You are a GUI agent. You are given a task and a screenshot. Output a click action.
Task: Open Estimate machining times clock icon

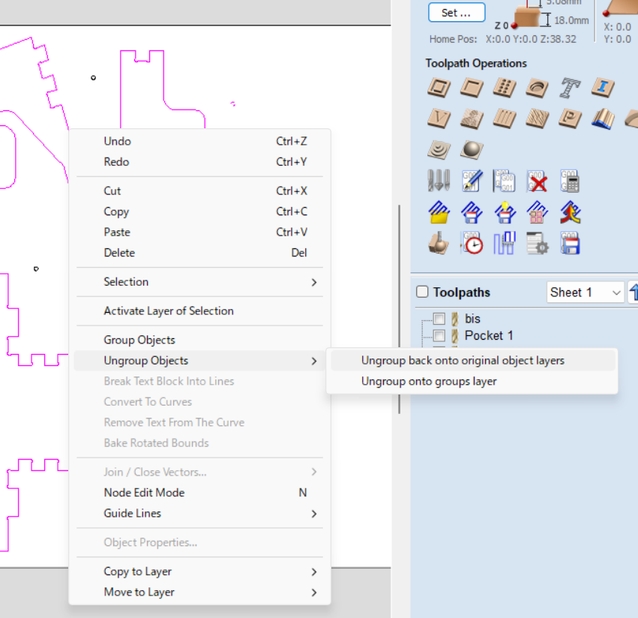click(472, 243)
